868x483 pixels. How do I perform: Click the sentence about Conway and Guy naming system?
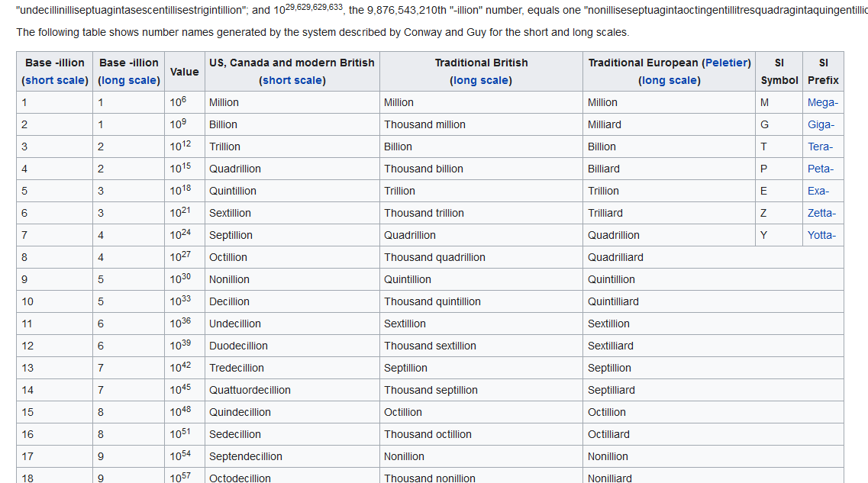[x=323, y=32]
